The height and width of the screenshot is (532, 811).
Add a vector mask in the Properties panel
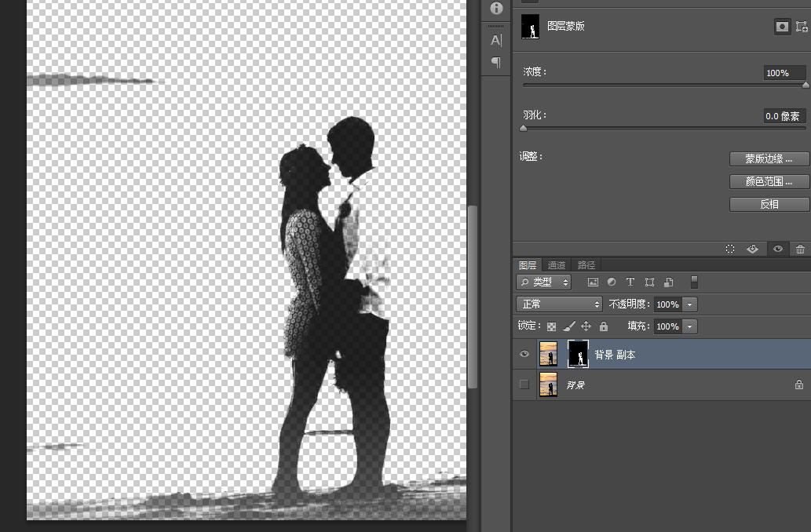point(802,27)
